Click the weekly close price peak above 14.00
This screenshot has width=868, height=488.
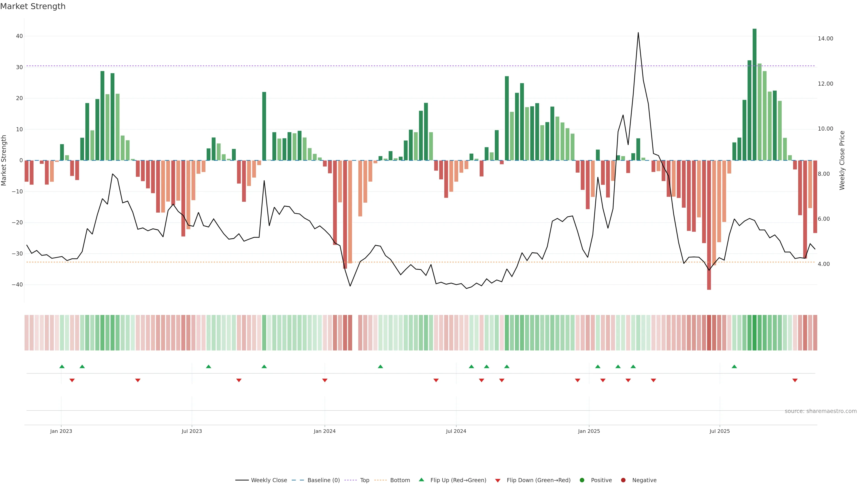(x=638, y=33)
